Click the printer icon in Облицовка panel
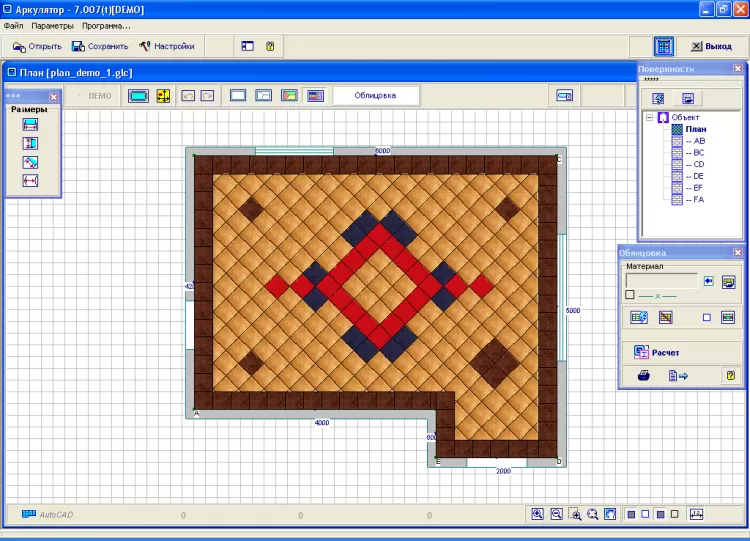Viewport: 750px width, 541px height. coord(644,375)
